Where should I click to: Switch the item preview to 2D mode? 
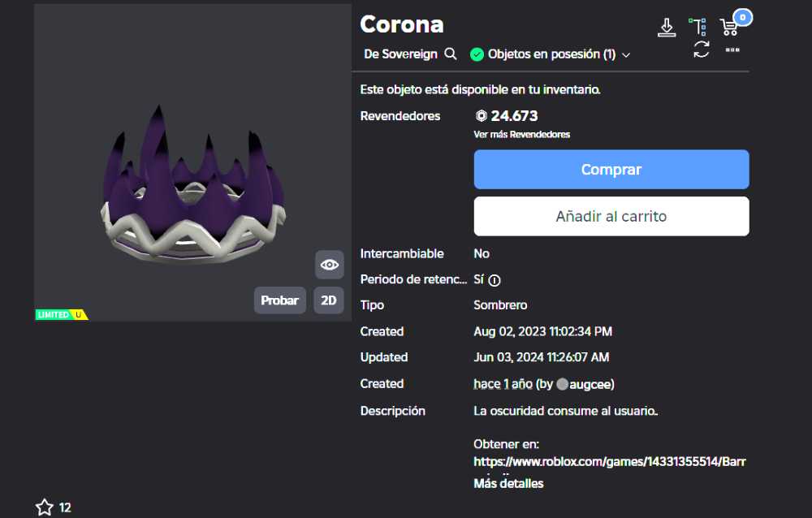328,300
